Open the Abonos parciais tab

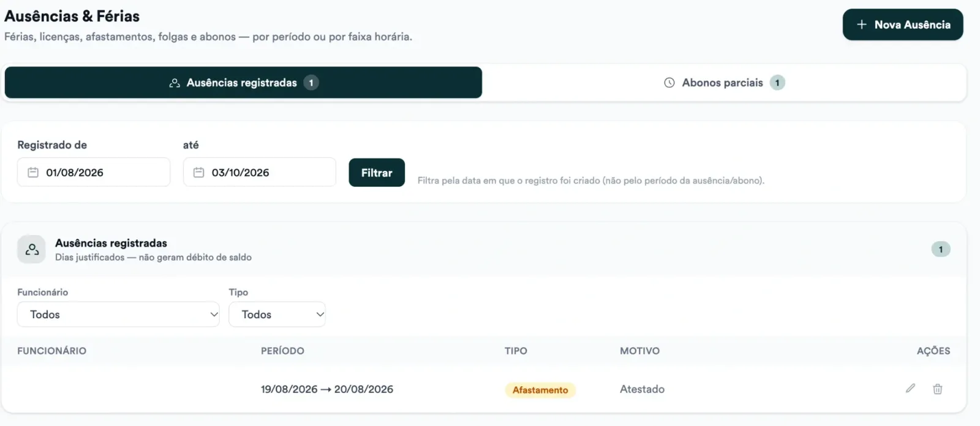point(724,83)
